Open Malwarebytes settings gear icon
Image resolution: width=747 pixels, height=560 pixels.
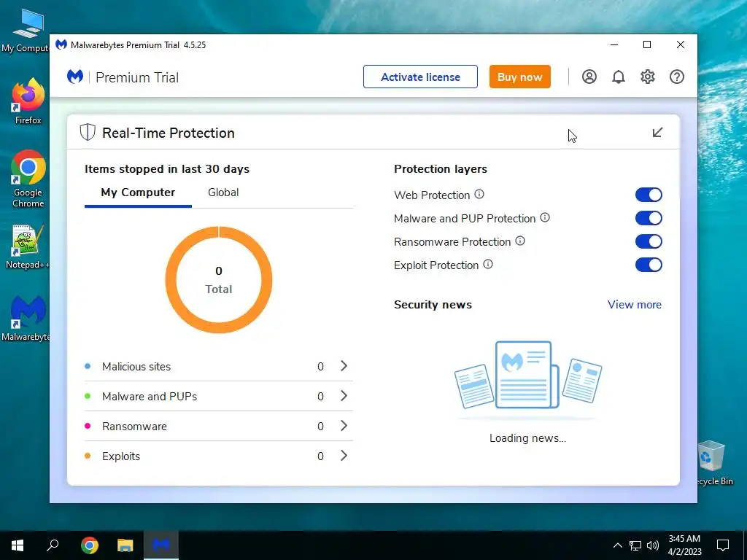pos(648,77)
